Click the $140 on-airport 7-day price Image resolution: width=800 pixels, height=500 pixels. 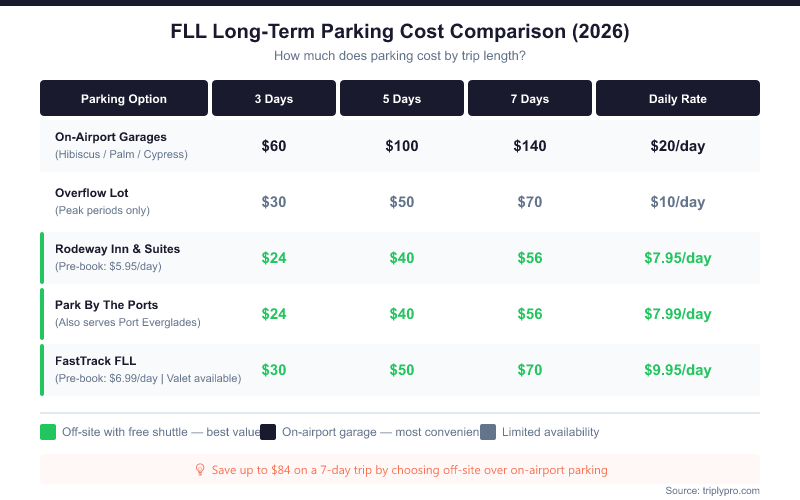[530, 146]
